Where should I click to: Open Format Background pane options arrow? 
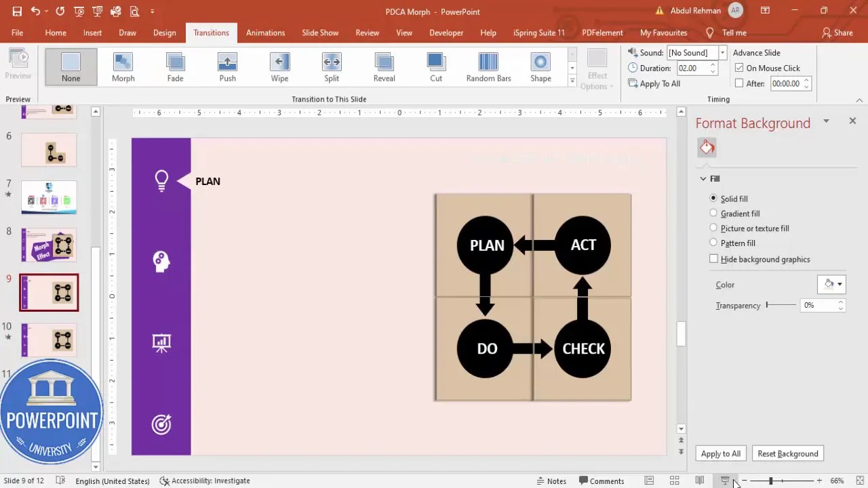[826, 121]
